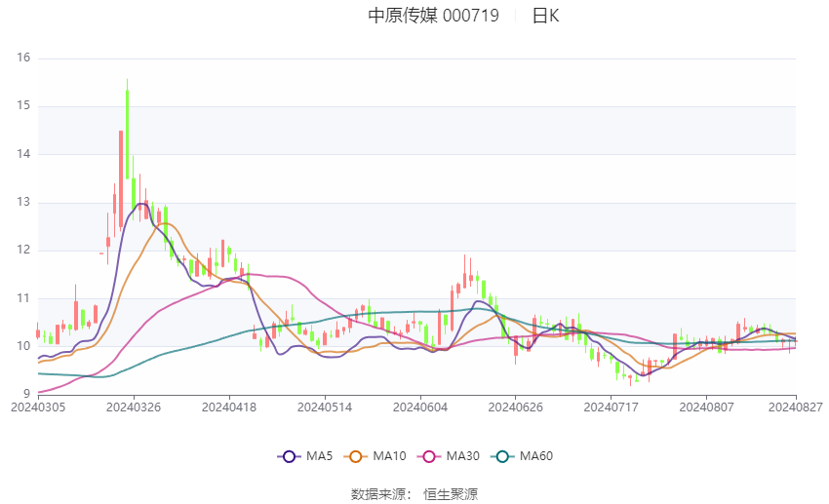829x504 pixels.
Task: Click the date label 20240827
Action: (x=796, y=407)
